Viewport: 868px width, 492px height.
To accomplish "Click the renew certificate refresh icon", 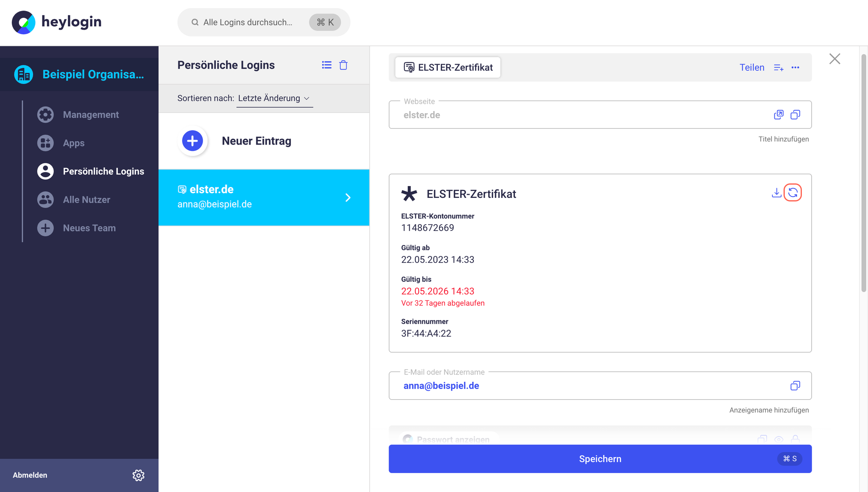I will click(x=793, y=193).
